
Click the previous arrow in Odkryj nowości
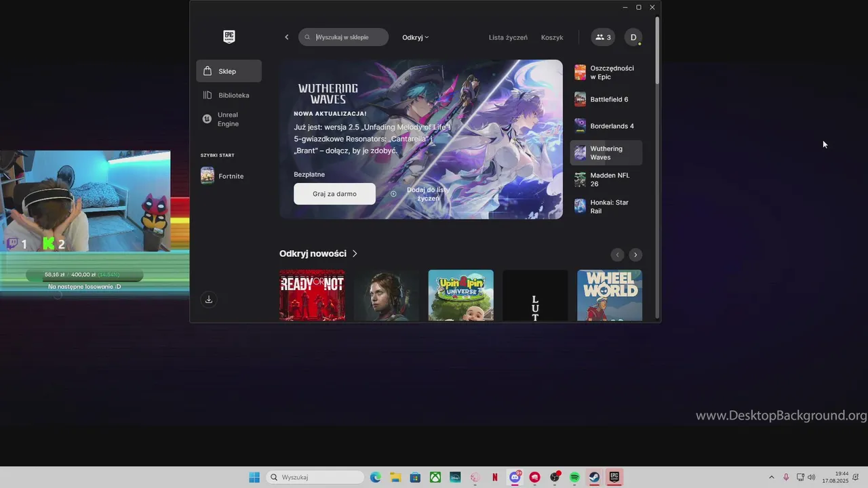coord(617,255)
